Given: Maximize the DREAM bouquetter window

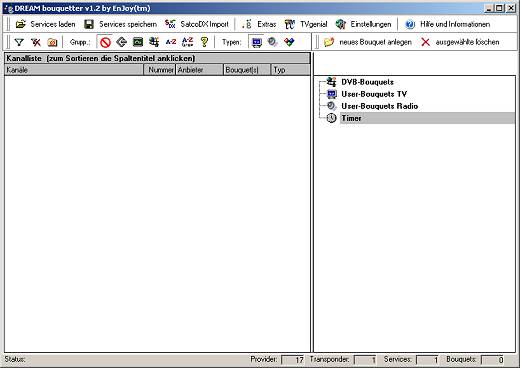Looking at the screenshot, I should pos(499,8).
